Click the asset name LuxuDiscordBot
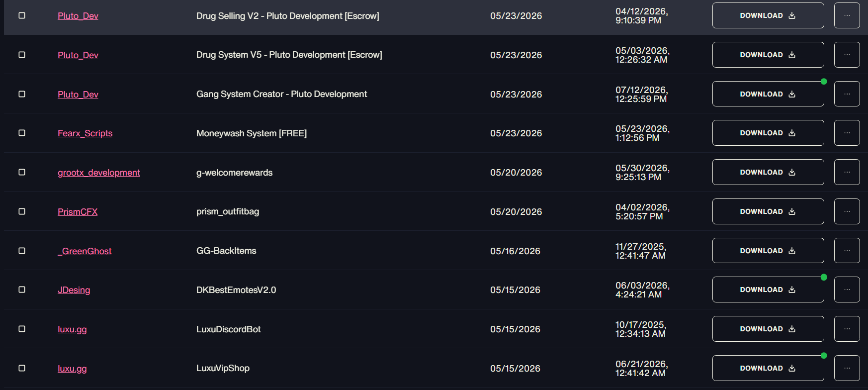Screen dimensions: 868x390 (x=229, y=329)
